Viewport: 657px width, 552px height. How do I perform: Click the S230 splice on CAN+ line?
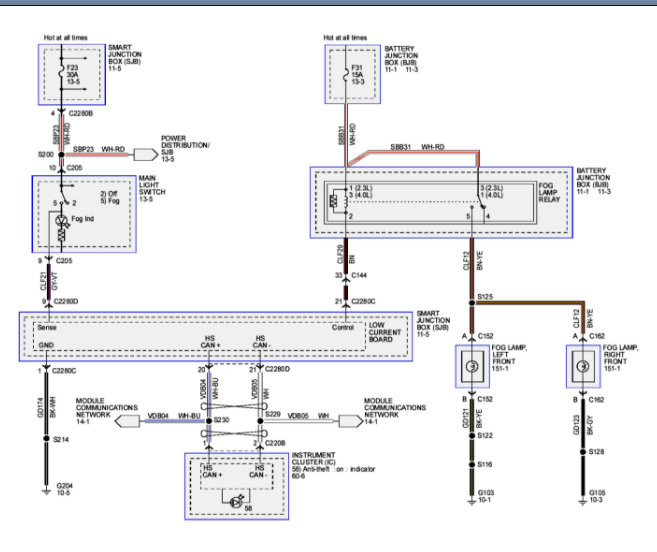[211, 421]
